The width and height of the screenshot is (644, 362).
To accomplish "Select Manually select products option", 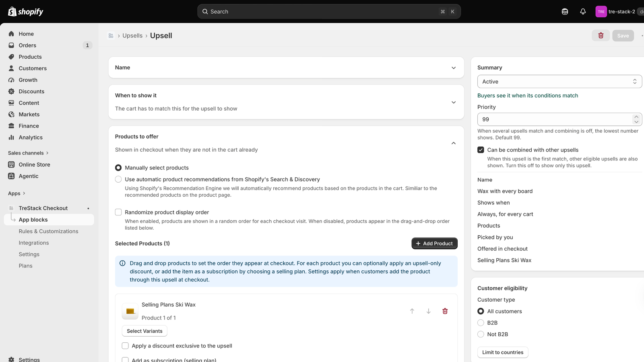I will 118,168.
